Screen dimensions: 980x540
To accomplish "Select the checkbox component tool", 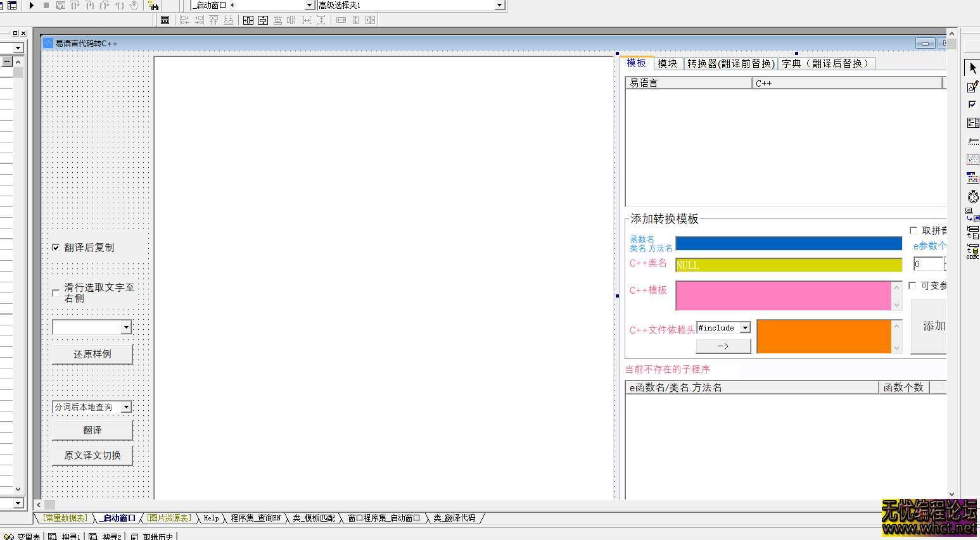I will [x=972, y=103].
